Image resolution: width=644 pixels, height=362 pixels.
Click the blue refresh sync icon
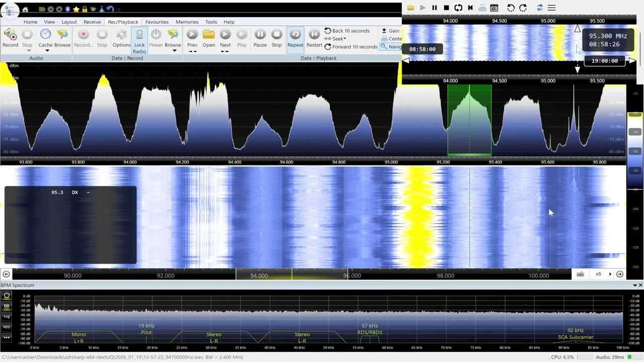click(540, 8)
